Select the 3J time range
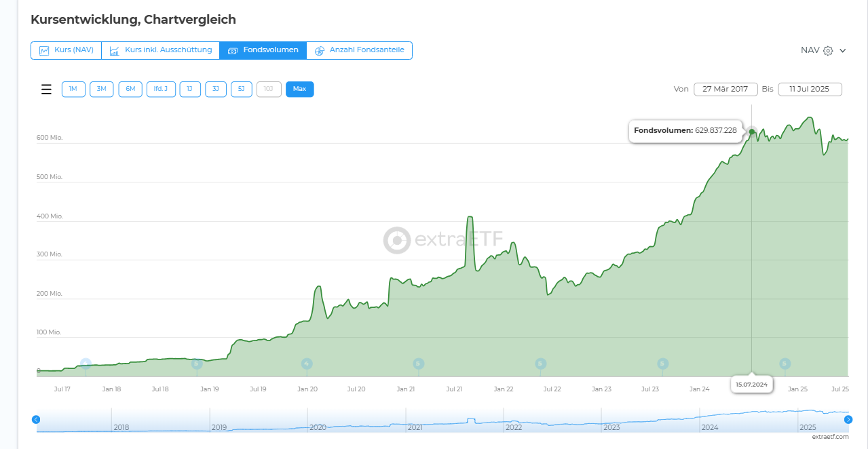 tap(216, 90)
